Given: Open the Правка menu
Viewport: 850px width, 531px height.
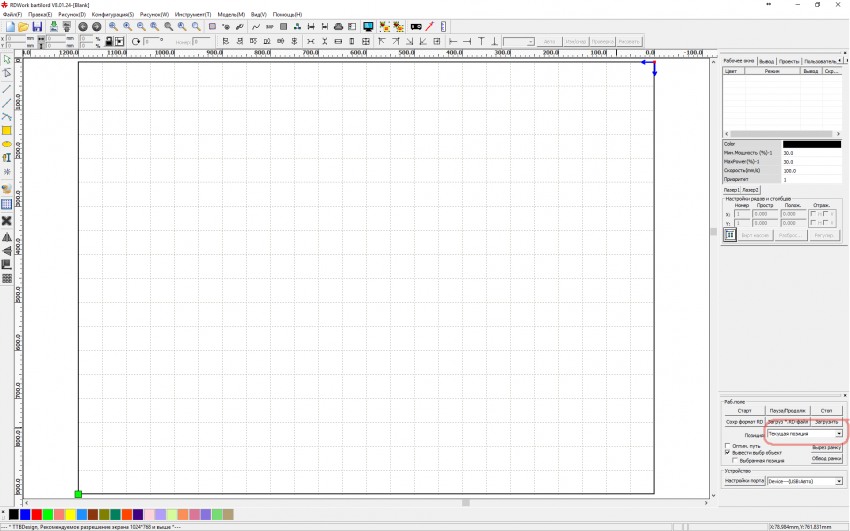Looking at the screenshot, I should tap(40, 15).
